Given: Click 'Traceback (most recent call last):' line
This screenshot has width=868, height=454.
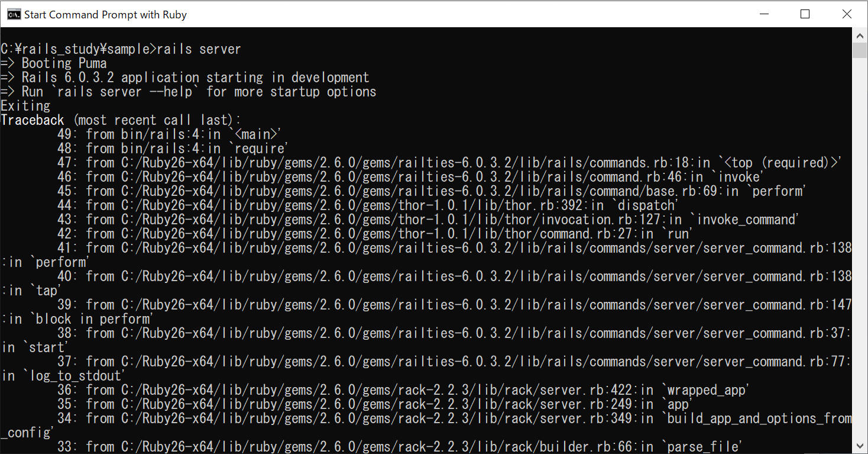Looking at the screenshot, I should (121, 120).
